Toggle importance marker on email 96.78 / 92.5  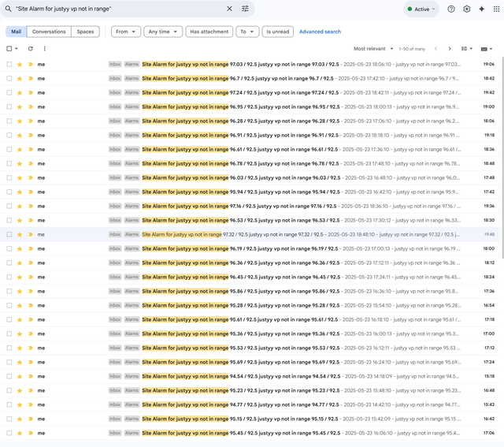(31, 163)
